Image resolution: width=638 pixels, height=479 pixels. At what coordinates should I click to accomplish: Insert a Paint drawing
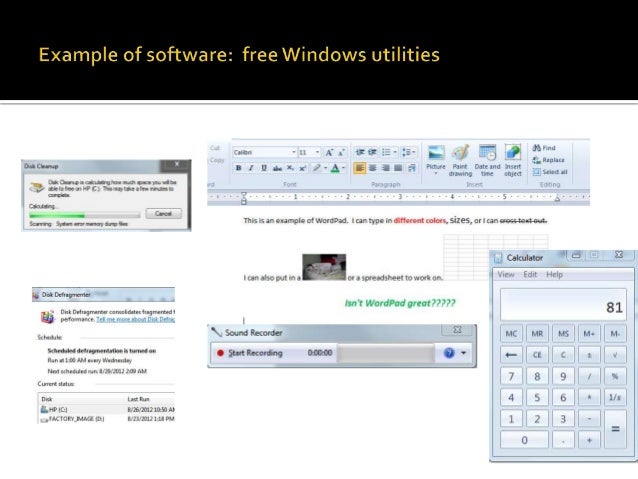[x=460, y=160]
